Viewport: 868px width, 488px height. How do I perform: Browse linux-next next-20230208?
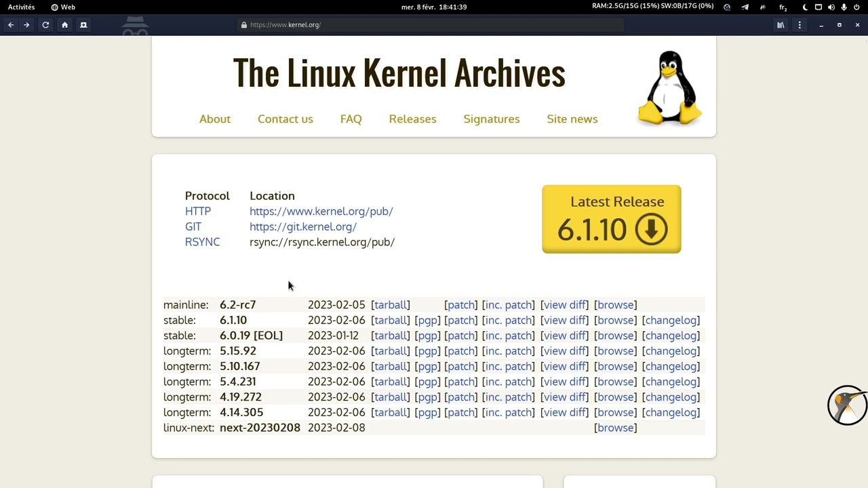point(616,428)
